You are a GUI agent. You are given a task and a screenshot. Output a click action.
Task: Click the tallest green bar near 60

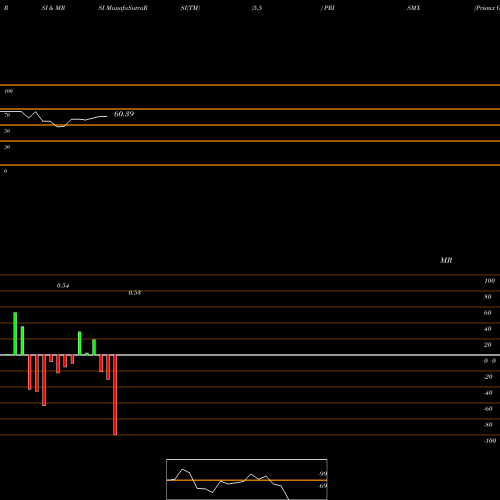click(15, 334)
